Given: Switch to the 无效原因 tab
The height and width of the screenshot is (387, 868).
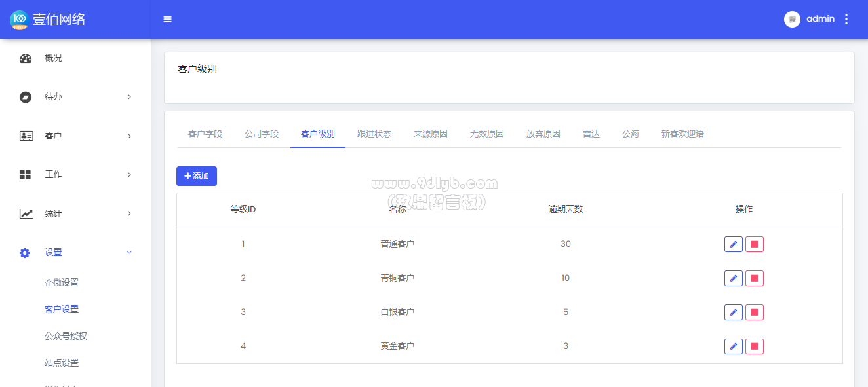Looking at the screenshot, I should [x=487, y=134].
